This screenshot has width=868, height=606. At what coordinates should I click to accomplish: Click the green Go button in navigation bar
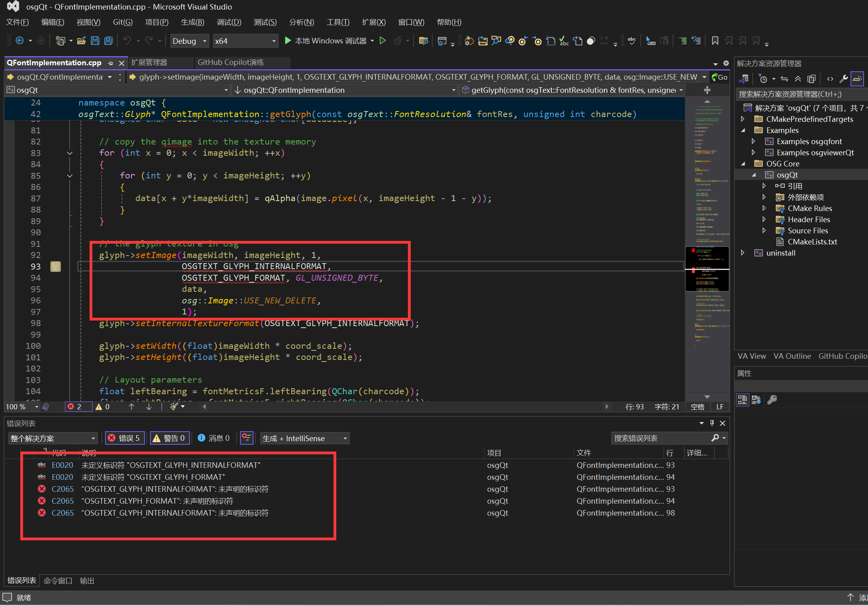720,77
